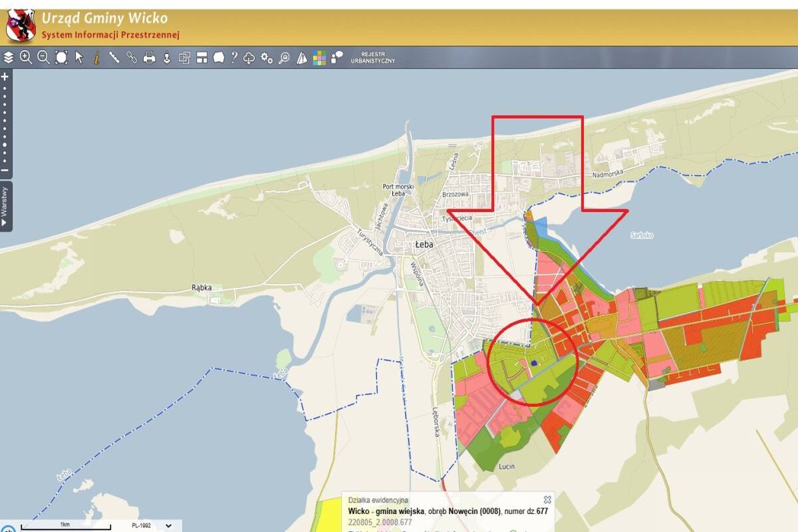Viewport: 798px width, 532px height.
Task: Click the full extent view icon
Action: click(61, 57)
